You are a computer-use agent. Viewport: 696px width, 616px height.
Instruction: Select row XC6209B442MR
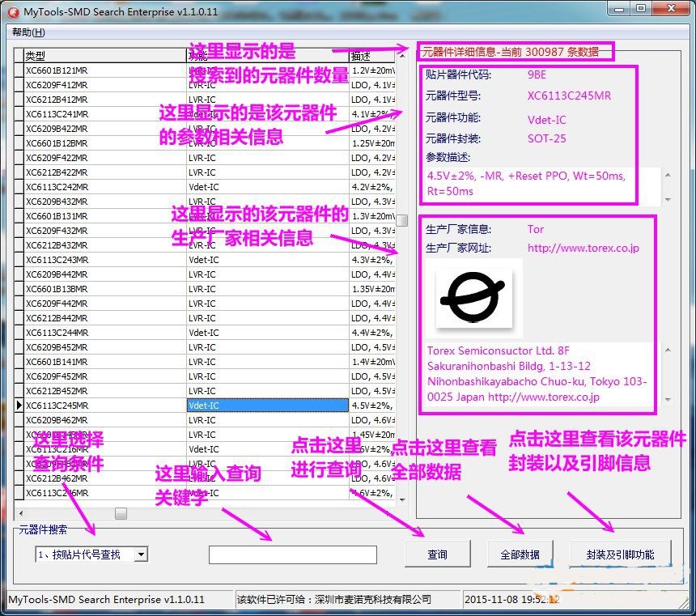[x=204, y=274]
